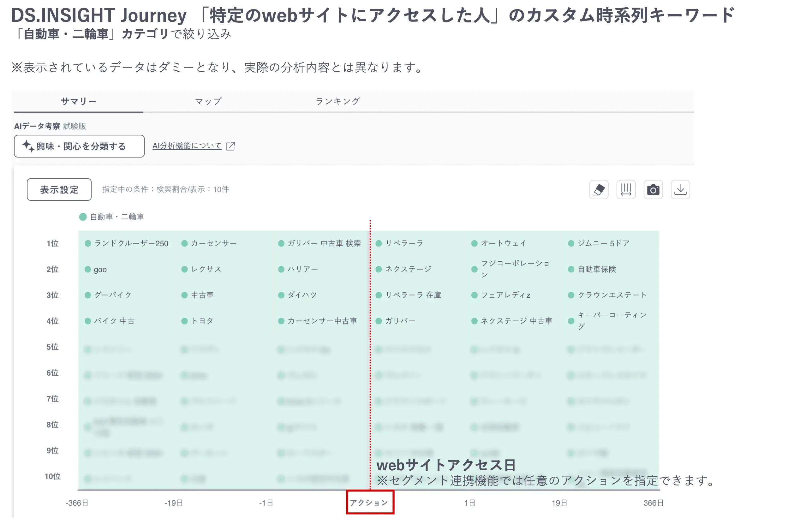This screenshot has width=812, height=518.
Task: Select keyword ダイハツ
Action: pos(302,295)
